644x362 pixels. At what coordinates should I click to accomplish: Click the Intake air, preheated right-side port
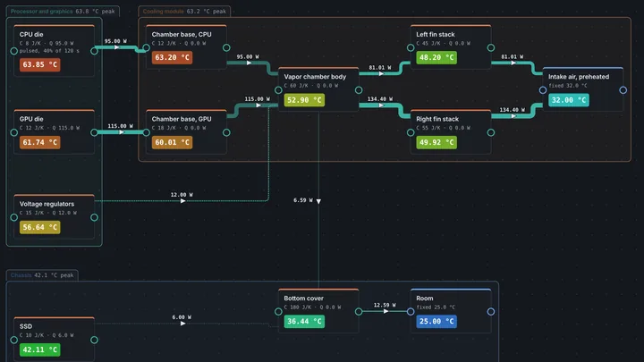(623, 90)
